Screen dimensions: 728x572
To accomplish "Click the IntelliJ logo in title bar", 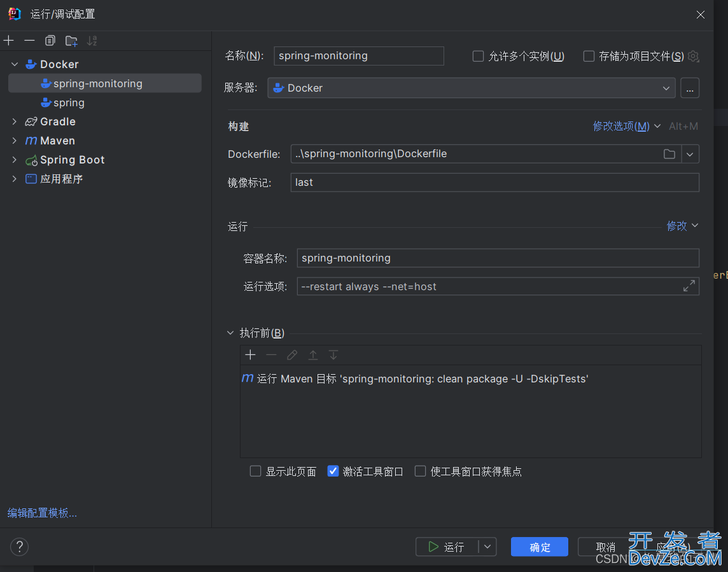I will pos(15,14).
